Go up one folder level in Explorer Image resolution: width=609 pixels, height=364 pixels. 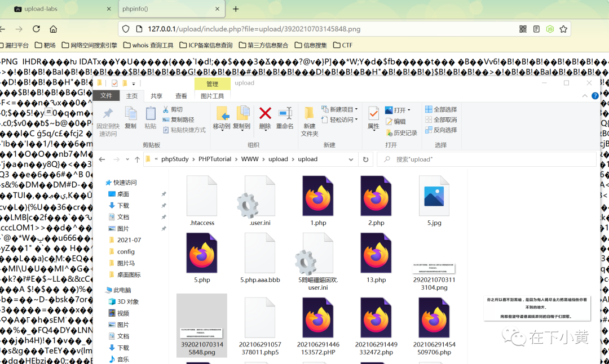(x=137, y=159)
